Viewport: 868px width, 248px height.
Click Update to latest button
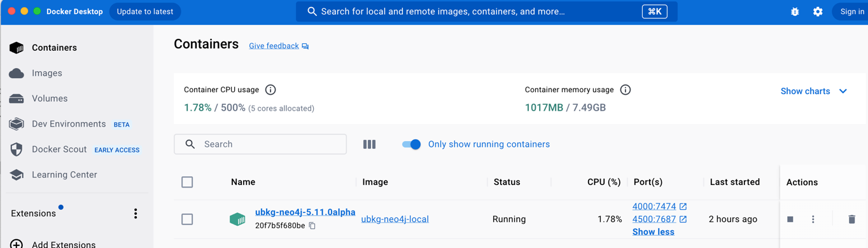[x=145, y=11]
